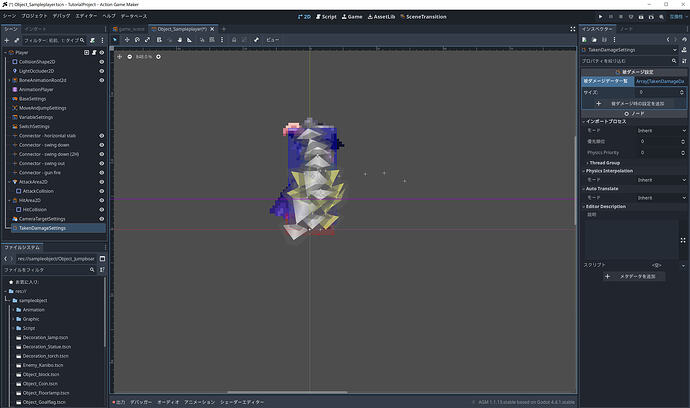Toggle distraction-free mode icon
Screen dimensions: 690x408
pyautogui.click(x=573, y=29)
